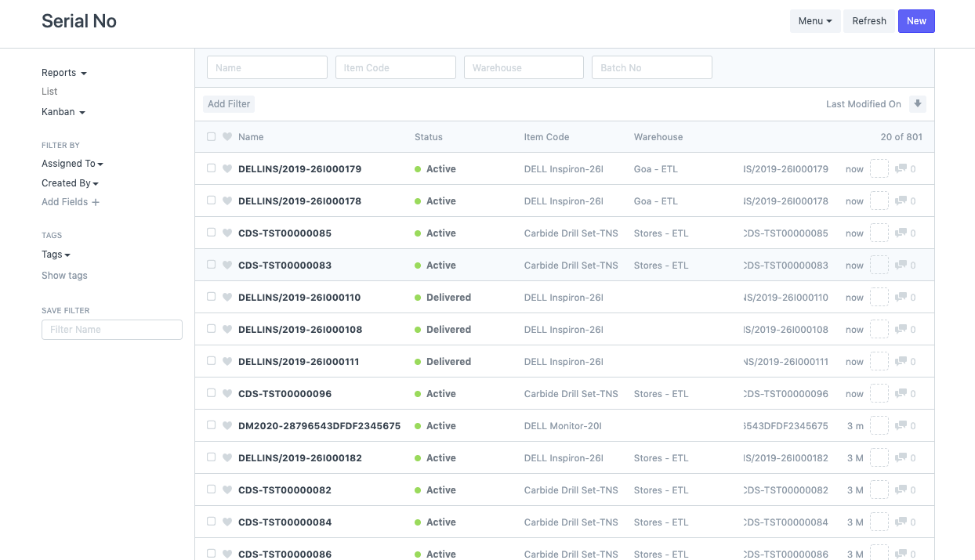Click Stores - ETL in CDS-TST00000096 row
975x560 pixels.
tap(661, 394)
